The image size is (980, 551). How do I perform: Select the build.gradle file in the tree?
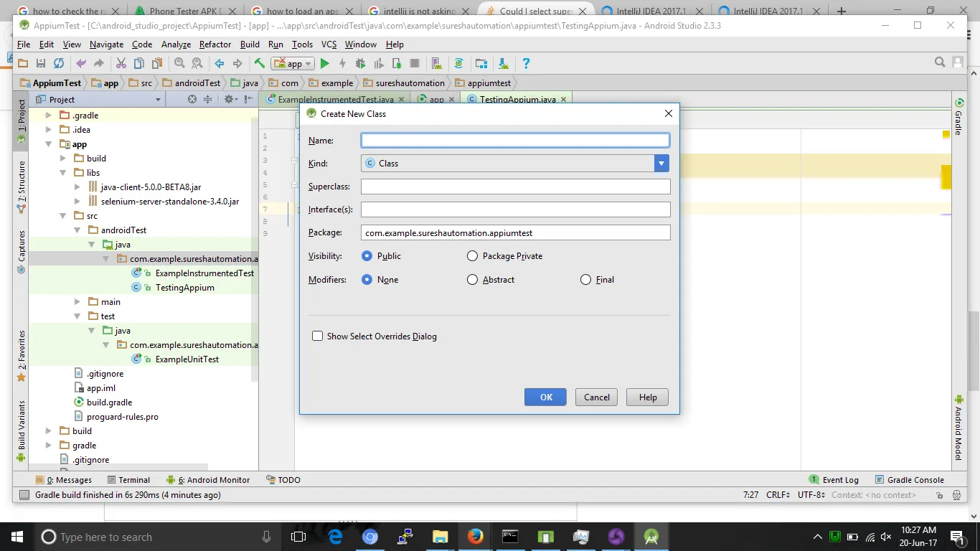[109, 402]
